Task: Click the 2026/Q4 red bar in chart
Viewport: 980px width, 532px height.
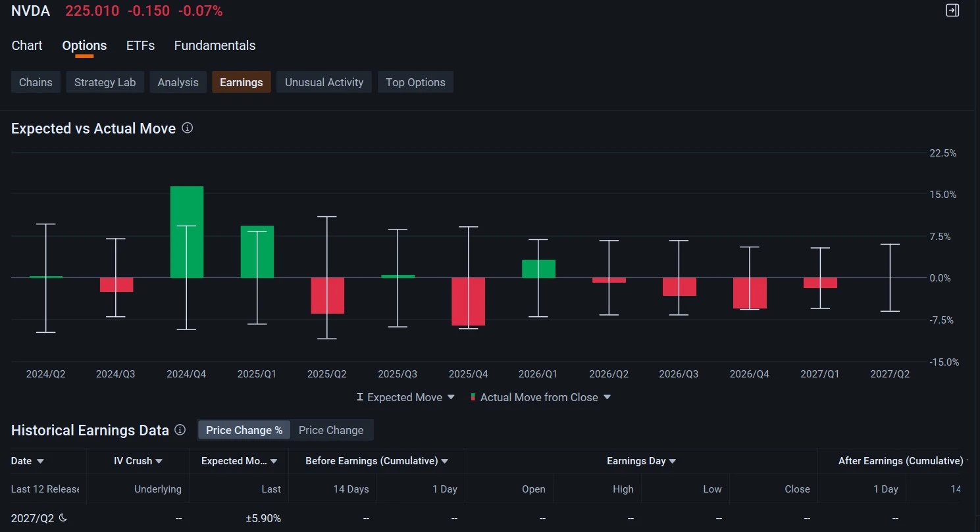Action: [750, 293]
